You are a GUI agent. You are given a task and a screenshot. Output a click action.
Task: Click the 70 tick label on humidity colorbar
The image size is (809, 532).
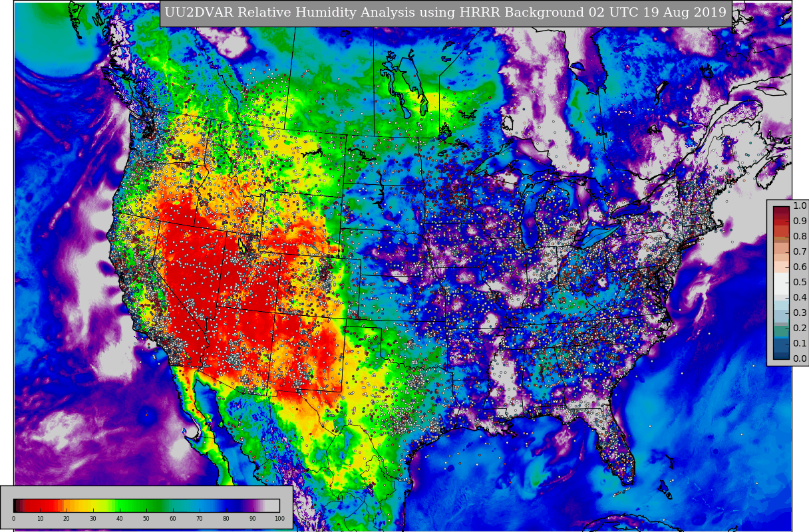coord(200,519)
